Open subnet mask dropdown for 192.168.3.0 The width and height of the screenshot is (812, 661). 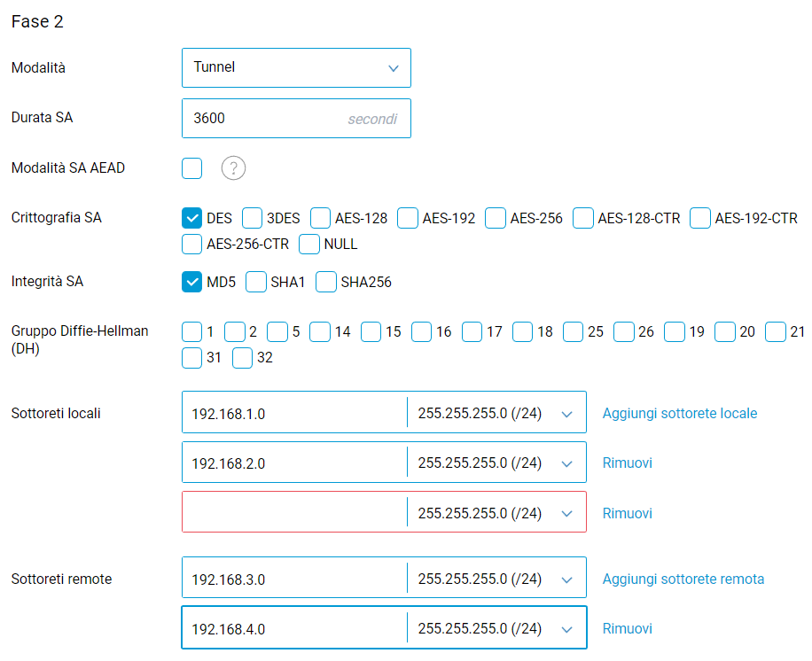click(x=496, y=579)
